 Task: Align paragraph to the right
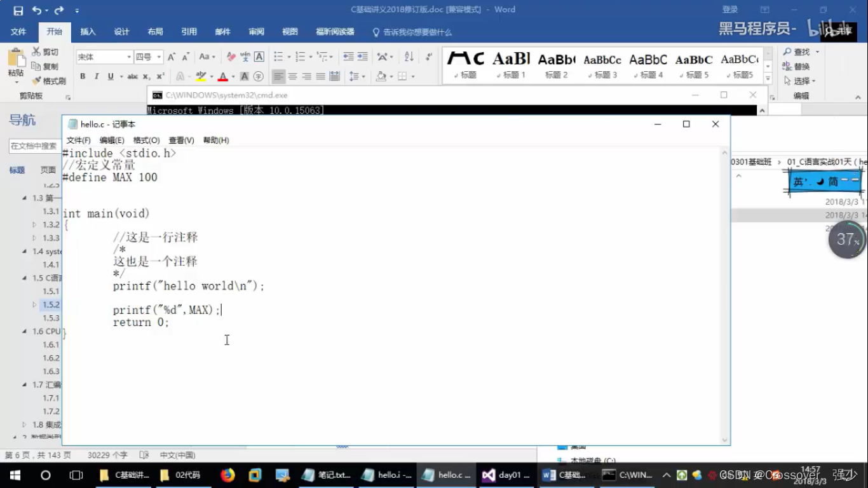click(x=306, y=76)
